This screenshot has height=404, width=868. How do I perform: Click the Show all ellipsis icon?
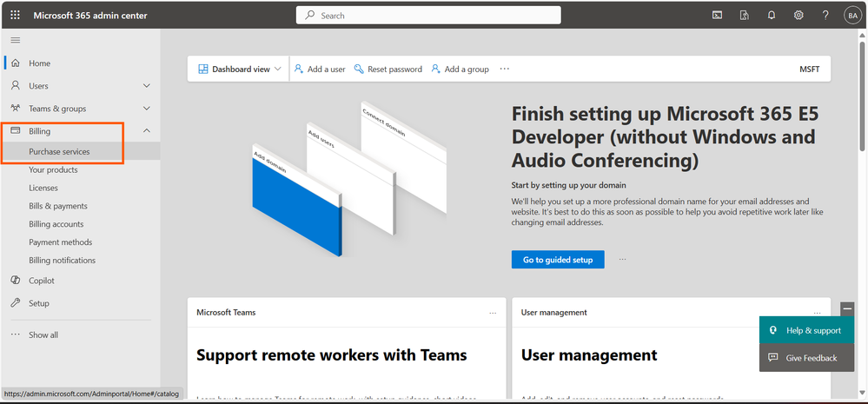[16, 334]
